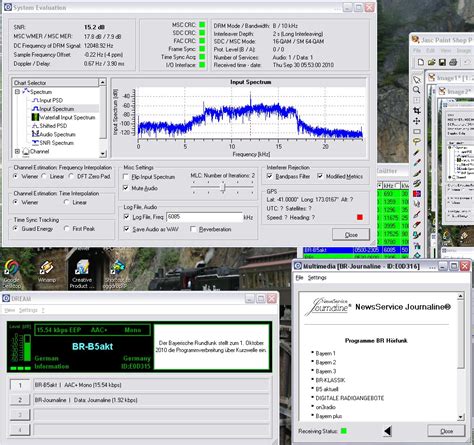Screen dimensions: 474x445
Task: Open Bayern 1 Journaline link
Action: point(325,353)
